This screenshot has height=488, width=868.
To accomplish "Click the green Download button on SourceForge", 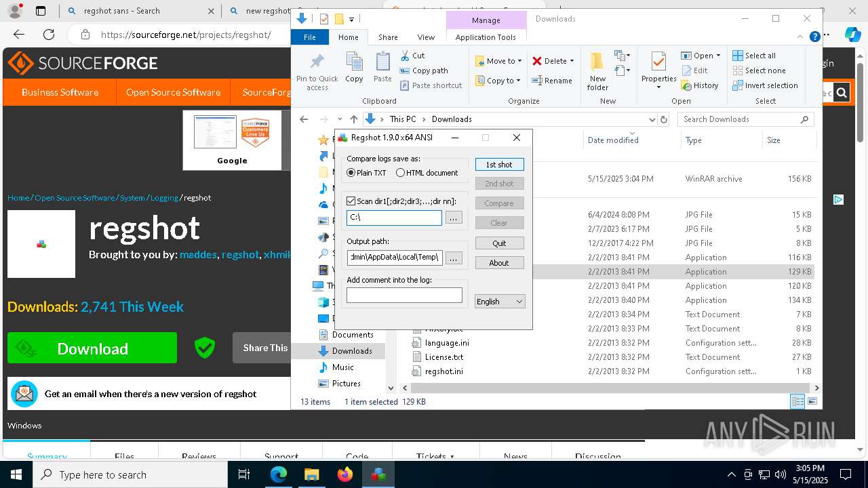I will (92, 348).
